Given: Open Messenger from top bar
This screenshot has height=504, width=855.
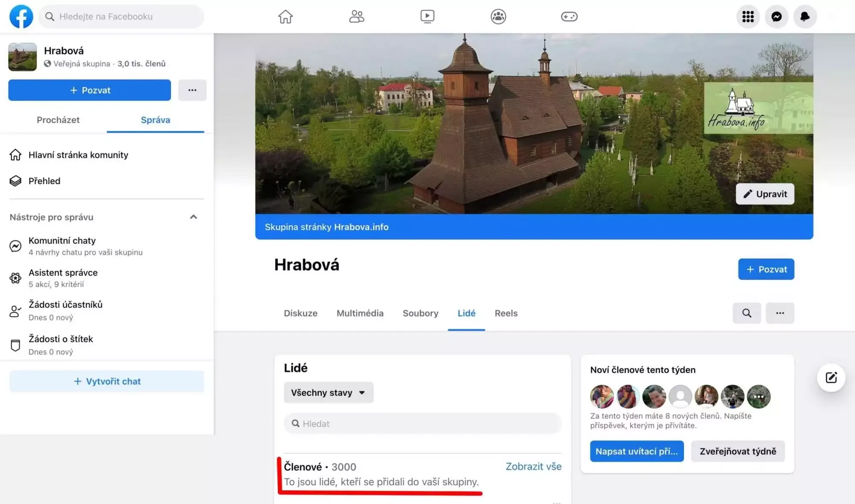Looking at the screenshot, I should tap(776, 17).
